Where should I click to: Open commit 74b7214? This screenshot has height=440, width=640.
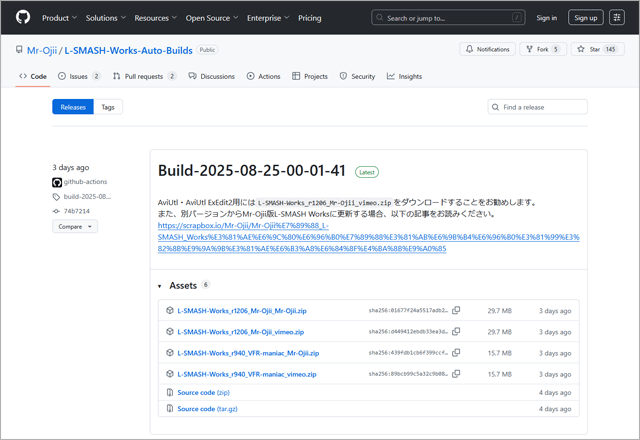(76, 211)
